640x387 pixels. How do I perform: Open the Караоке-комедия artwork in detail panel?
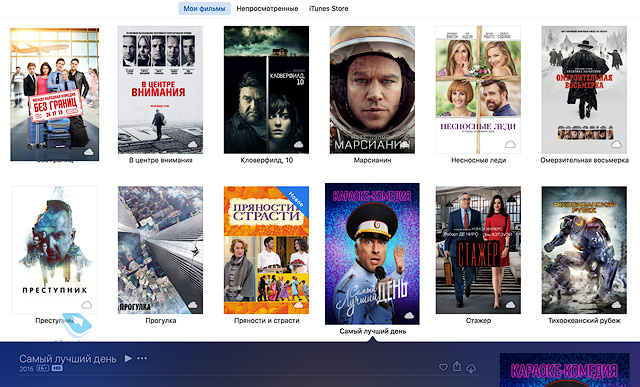coord(564,370)
